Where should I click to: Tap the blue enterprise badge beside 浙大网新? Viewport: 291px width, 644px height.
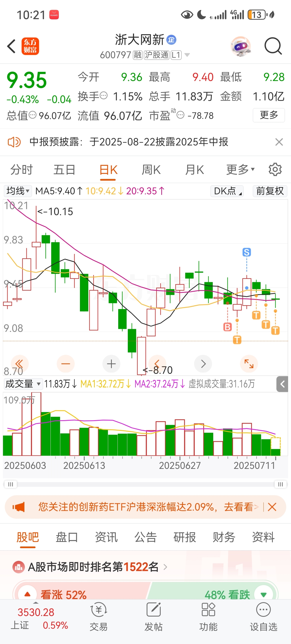[x=171, y=40]
